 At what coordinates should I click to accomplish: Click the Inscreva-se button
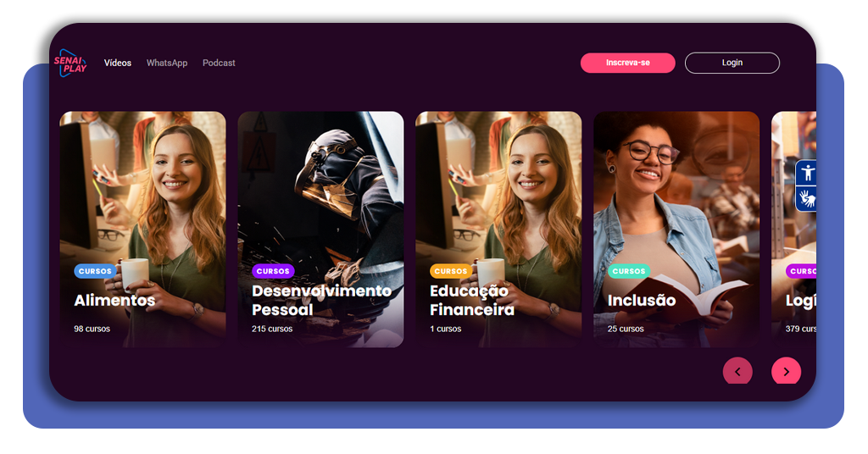click(628, 63)
